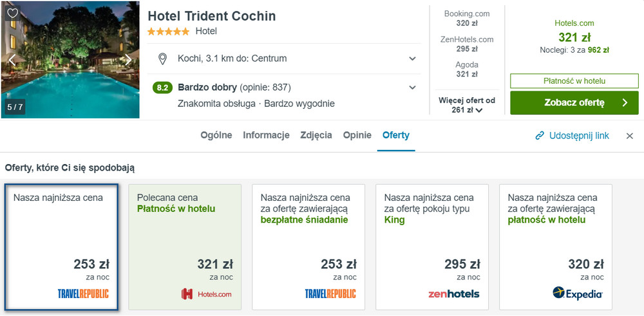Image resolution: width=644 pixels, height=316 pixels.
Task: Click the Zobacz ofertę button
Action: [x=574, y=102]
